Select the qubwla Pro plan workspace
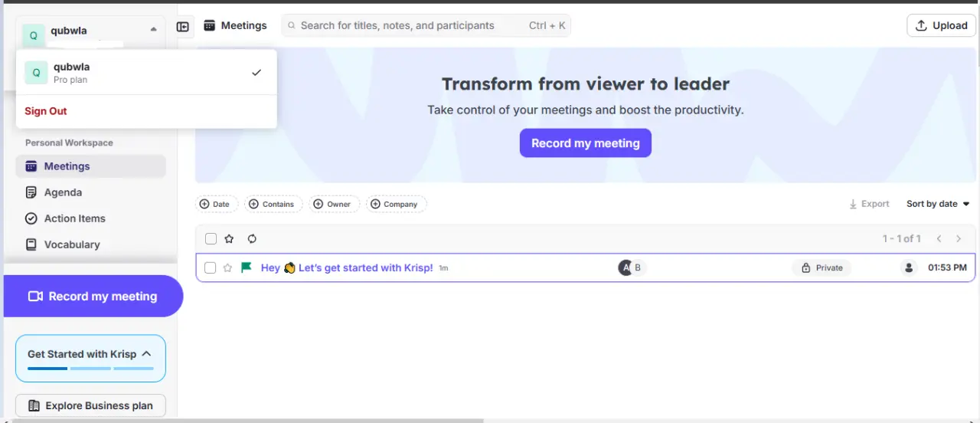This screenshot has width=980, height=423. point(146,73)
